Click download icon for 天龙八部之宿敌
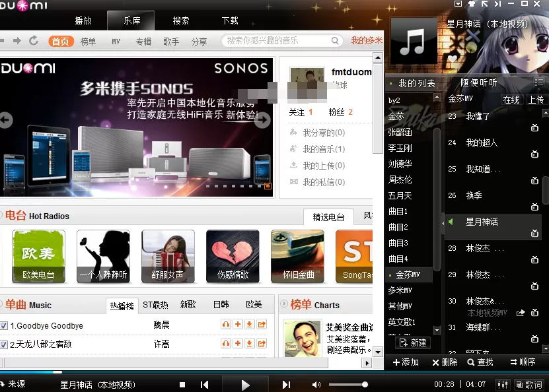 point(249,343)
